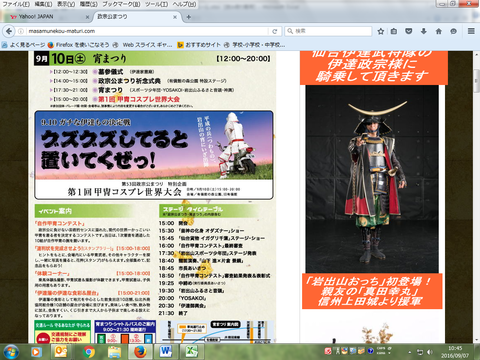Click the 「体験コーナー」 event title
Screen dimensions: 480x360
(x=52, y=274)
